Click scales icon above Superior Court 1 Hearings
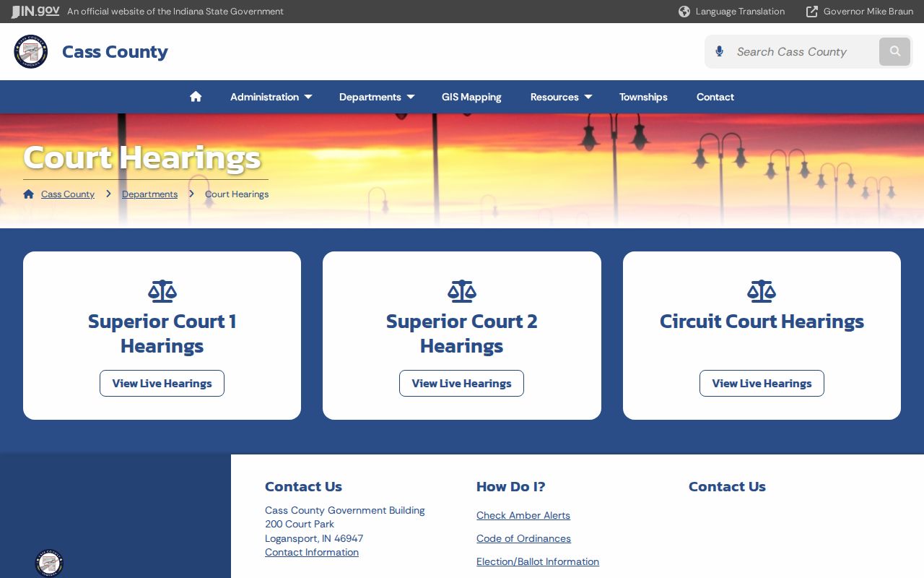Screen dimensions: 924x578 (x=162, y=291)
